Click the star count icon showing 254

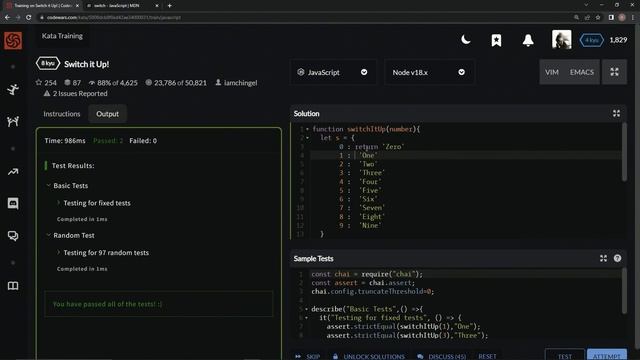(x=39, y=82)
